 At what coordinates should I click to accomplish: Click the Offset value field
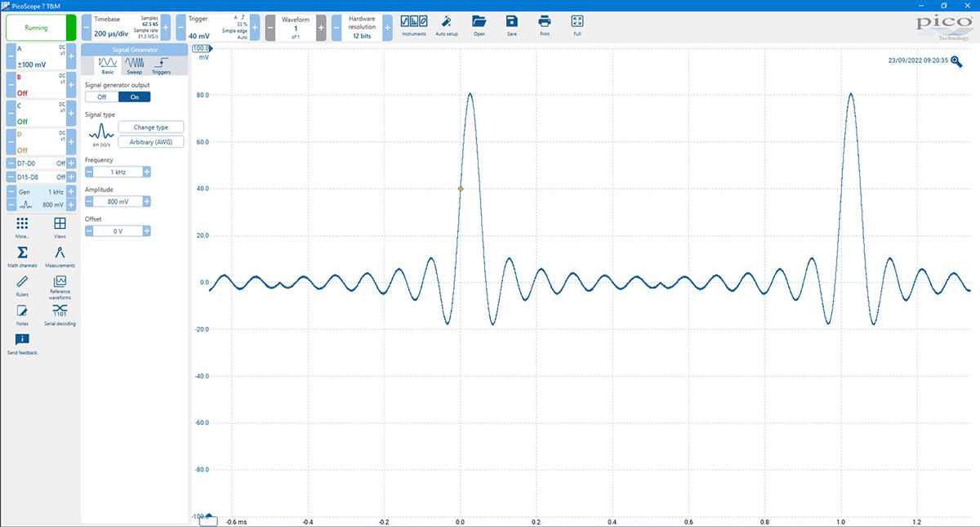(x=118, y=231)
